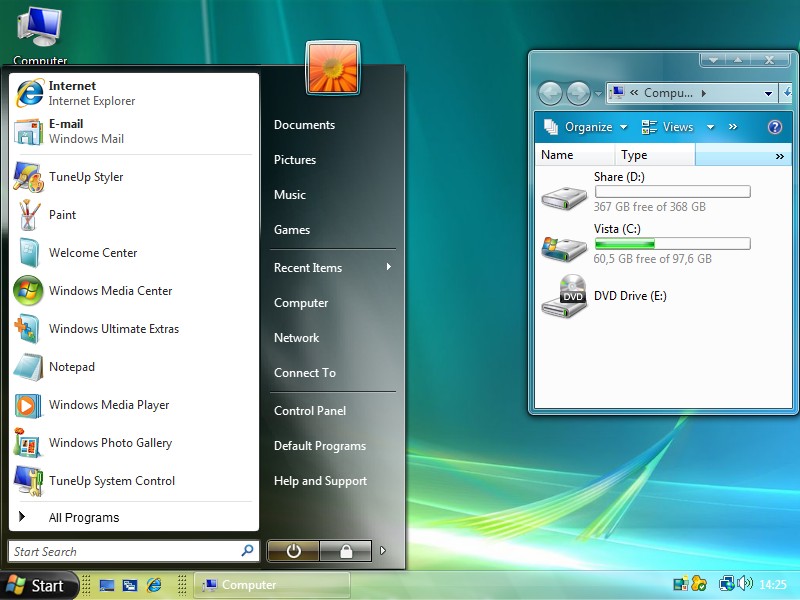
Task: Open the Organize dropdown menu
Action: click(587, 127)
